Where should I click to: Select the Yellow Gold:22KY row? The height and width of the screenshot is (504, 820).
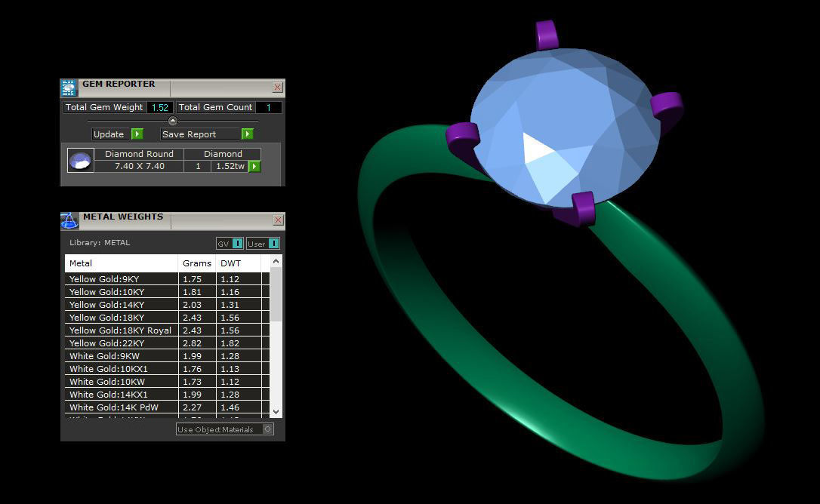click(168, 343)
